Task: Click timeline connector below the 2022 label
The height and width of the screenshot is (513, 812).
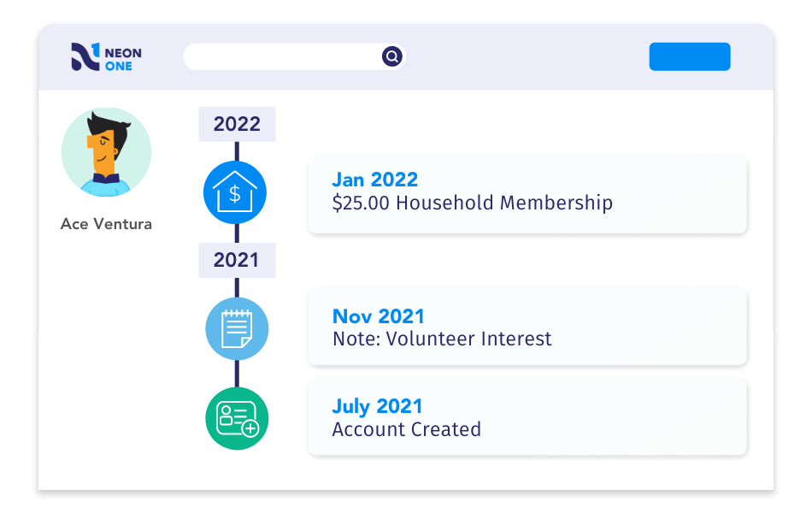Action: (237, 151)
